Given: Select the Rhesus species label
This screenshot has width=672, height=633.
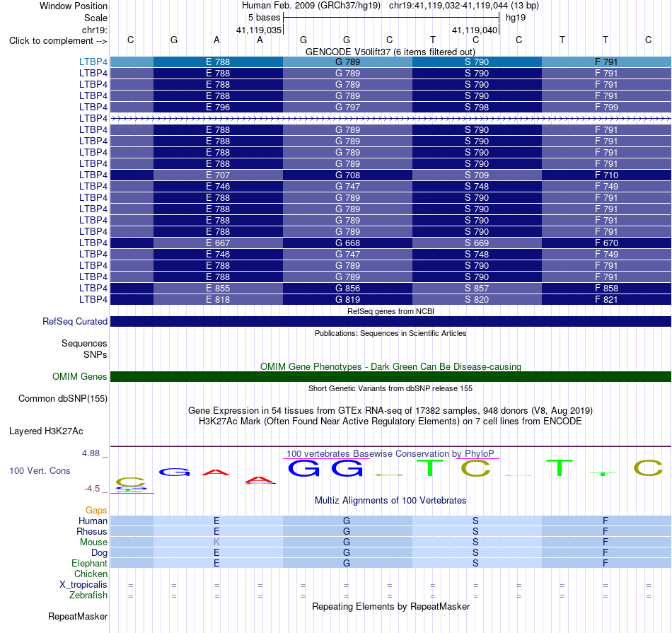Looking at the screenshot, I should [92, 532].
